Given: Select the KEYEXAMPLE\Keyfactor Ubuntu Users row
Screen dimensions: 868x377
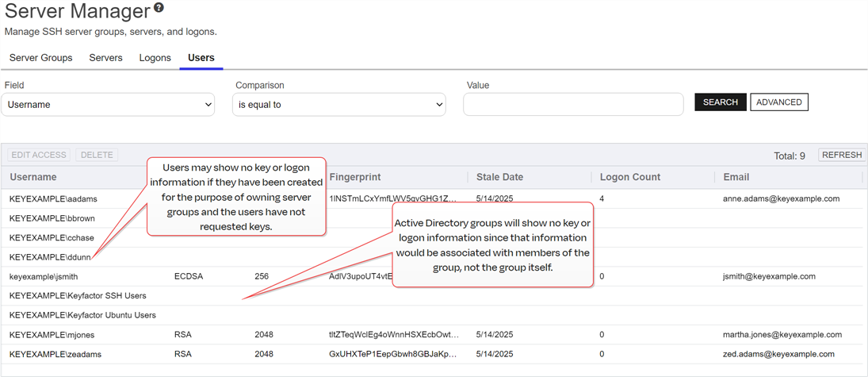Looking at the screenshot, I should [x=434, y=315].
